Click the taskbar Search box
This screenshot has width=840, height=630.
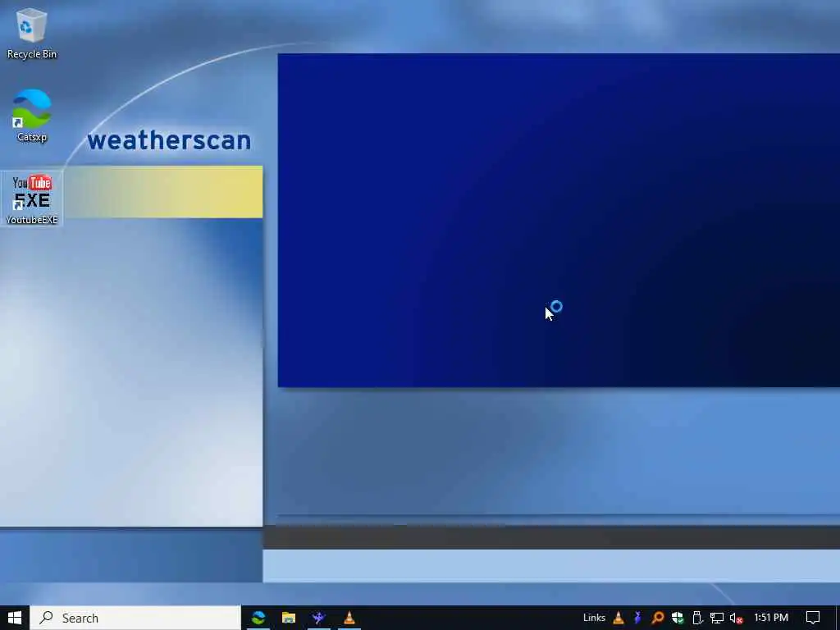(135, 618)
